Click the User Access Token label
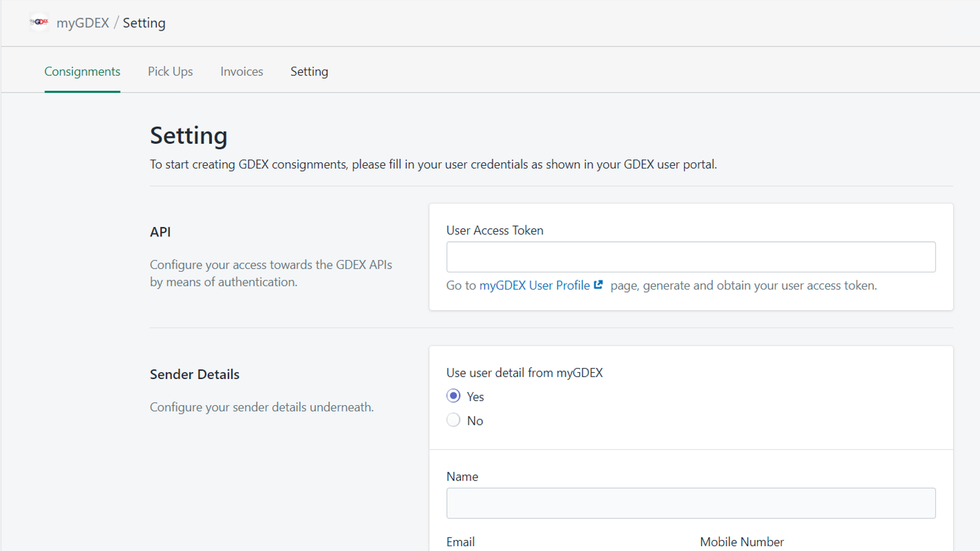Viewport: 980px width, 551px height. click(495, 230)
